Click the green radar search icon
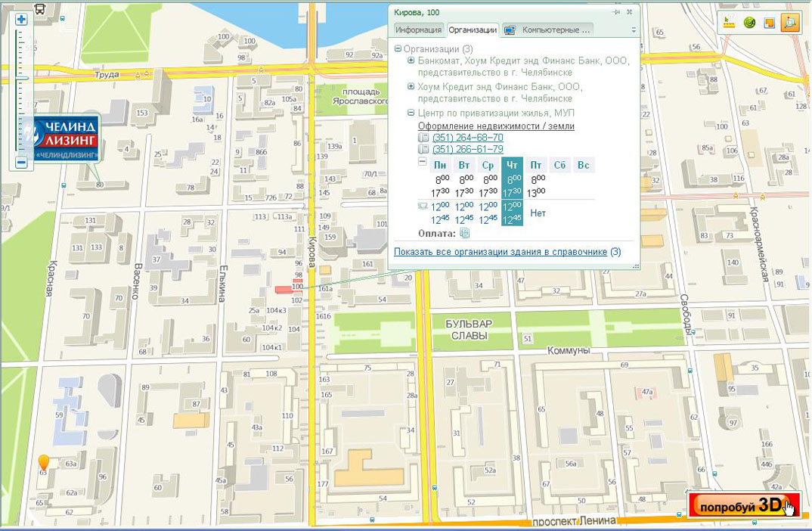 tap(749, 23)
